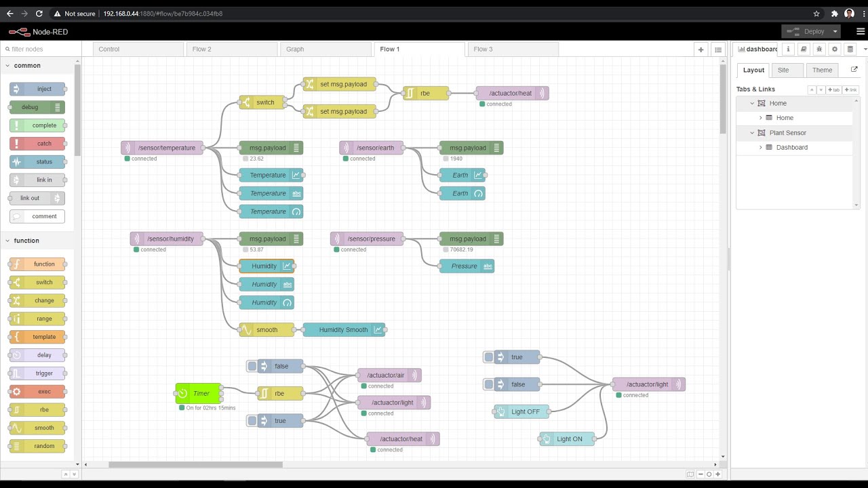Select the inject node in the palette
This screenshot has height=488, width=868.
pyautogui.click(x=38, y=89)
